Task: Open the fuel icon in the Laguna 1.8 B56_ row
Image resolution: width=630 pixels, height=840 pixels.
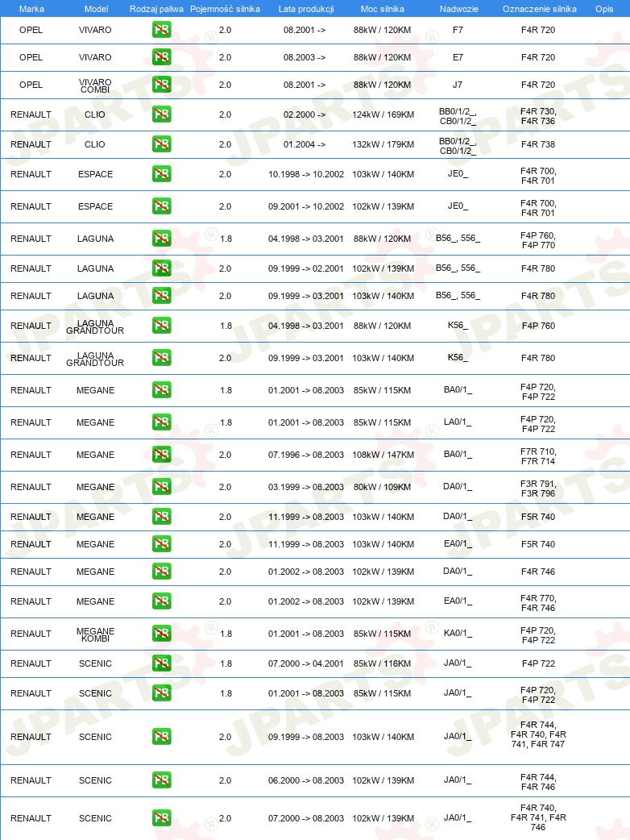Action: (x=162, y=239)
